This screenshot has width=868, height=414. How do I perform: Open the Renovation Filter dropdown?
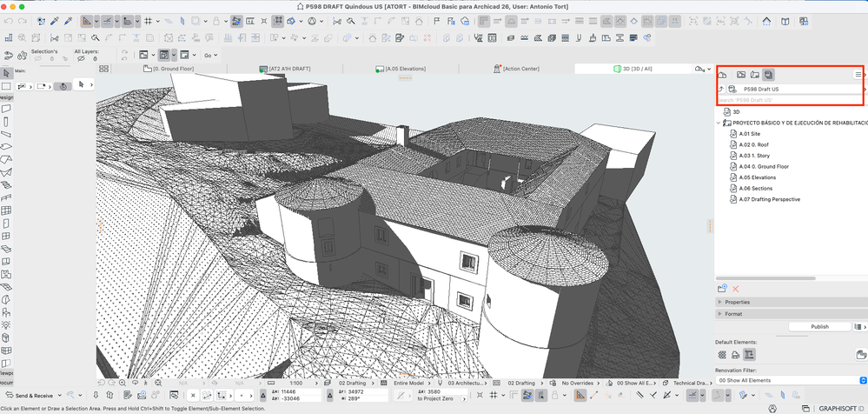791,380
